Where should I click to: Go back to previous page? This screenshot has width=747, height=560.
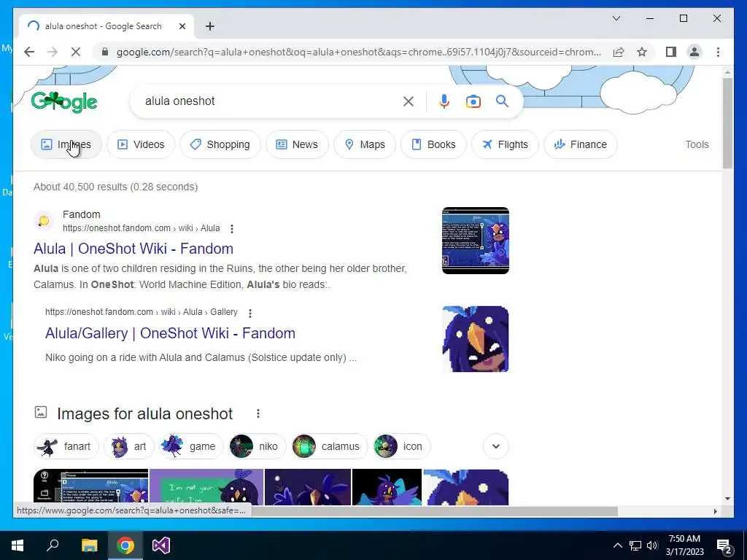click(29, 52)
